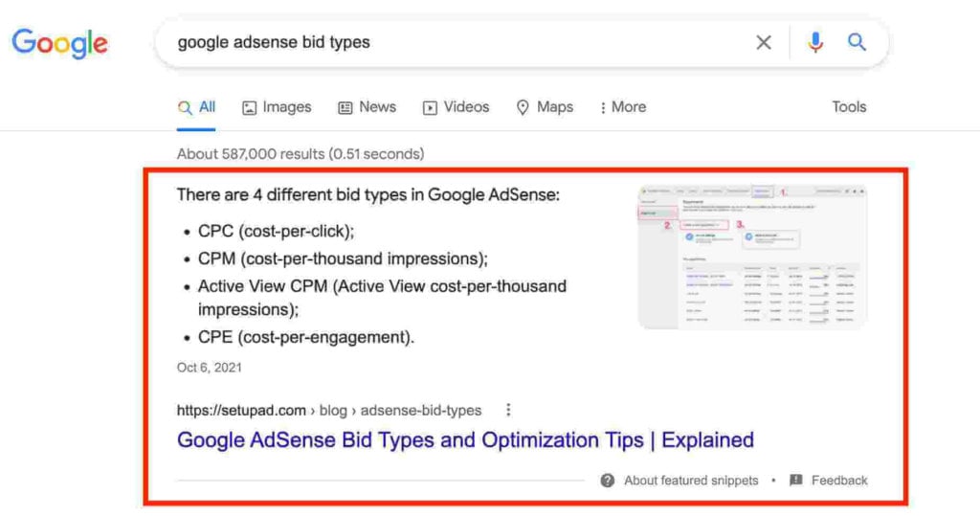Select the All results tab
This screenshot has width=980, height=516.
pyautogui.click(x=196, y=107)
